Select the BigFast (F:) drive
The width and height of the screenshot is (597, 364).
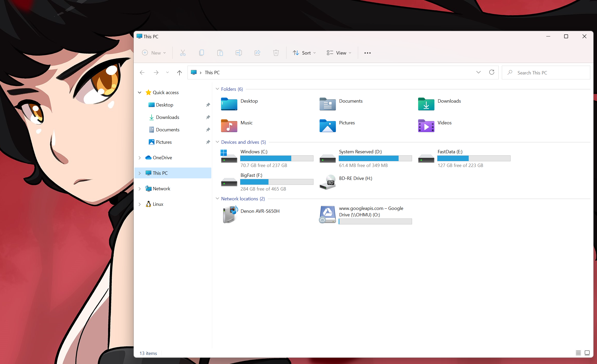coord(267,182)
